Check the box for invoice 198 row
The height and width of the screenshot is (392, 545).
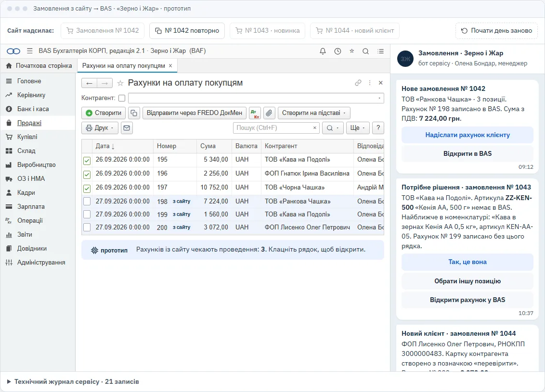point(87,202)
